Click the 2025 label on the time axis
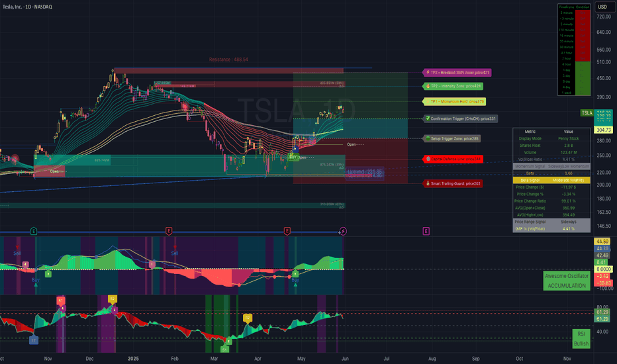This screenshot has height=364, width=617. pyautogui.click(x=133, y=359)
